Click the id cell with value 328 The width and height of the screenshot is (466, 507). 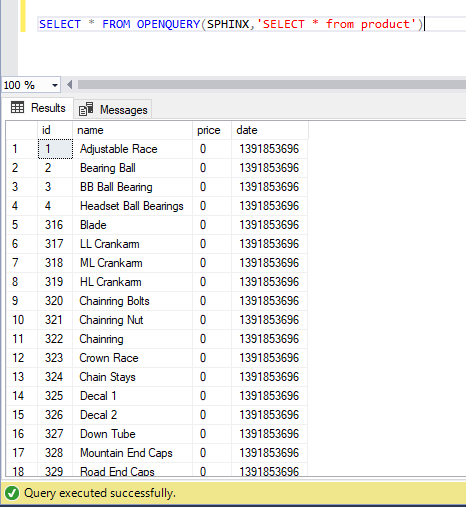pos(55,453)
